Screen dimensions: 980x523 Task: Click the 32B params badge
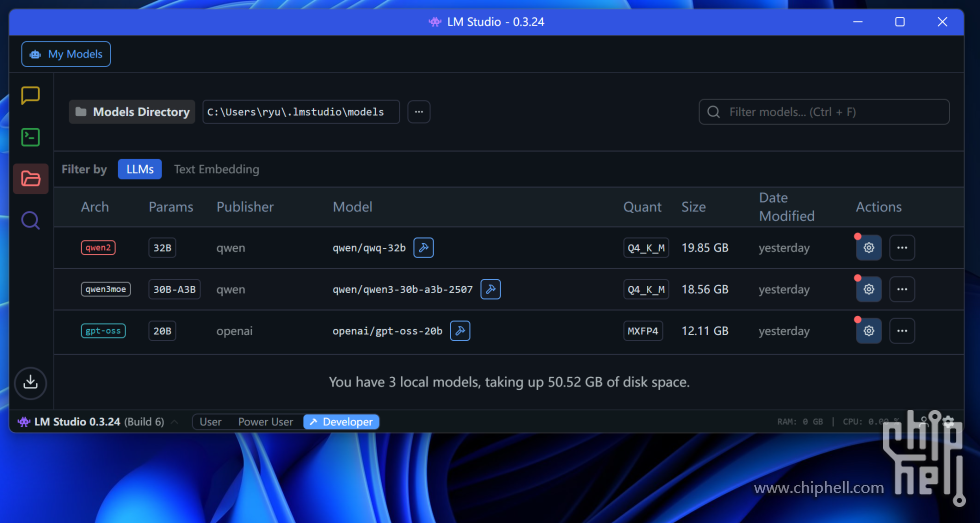[162, 248]
